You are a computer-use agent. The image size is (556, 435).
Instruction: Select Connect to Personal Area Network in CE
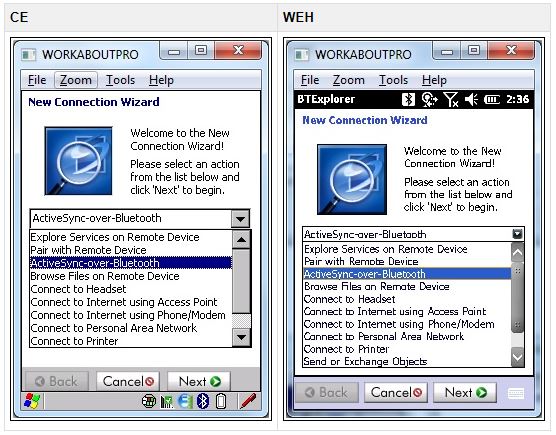click(x=131, y=328)
